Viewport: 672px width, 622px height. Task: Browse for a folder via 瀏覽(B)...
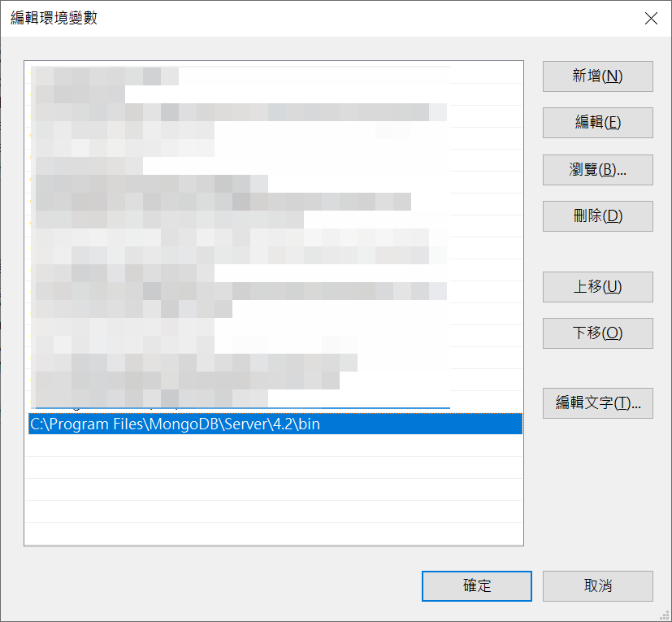pos(597,170)
